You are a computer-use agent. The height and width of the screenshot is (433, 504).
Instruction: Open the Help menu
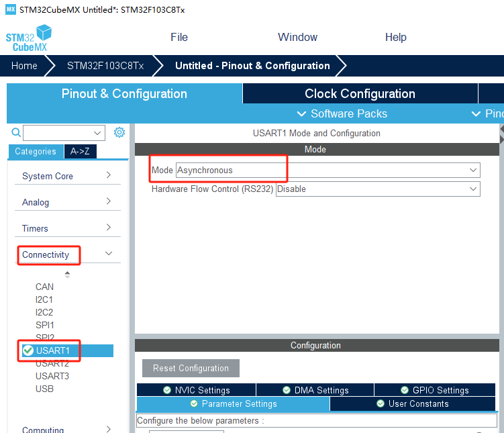point(396,38)
